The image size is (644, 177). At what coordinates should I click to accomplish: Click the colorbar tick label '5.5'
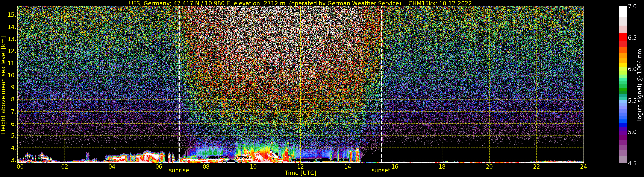coord(632,101)
